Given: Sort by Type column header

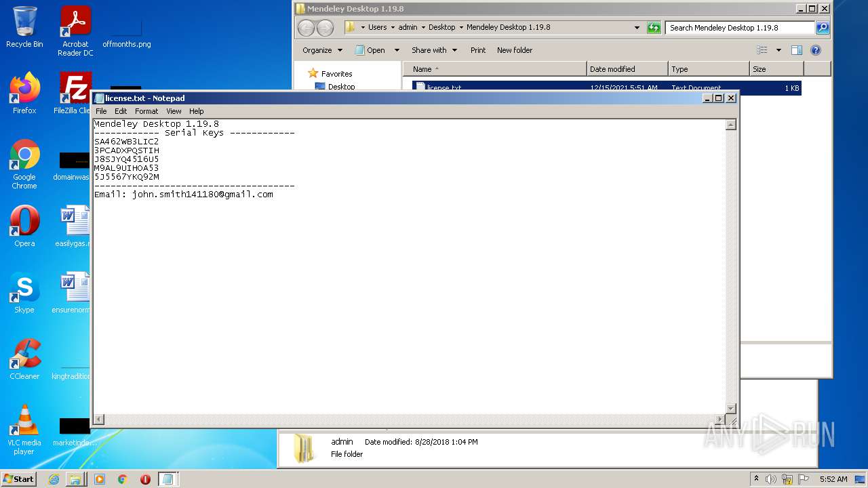Looking at the screenshot, I should pos(709,69).
